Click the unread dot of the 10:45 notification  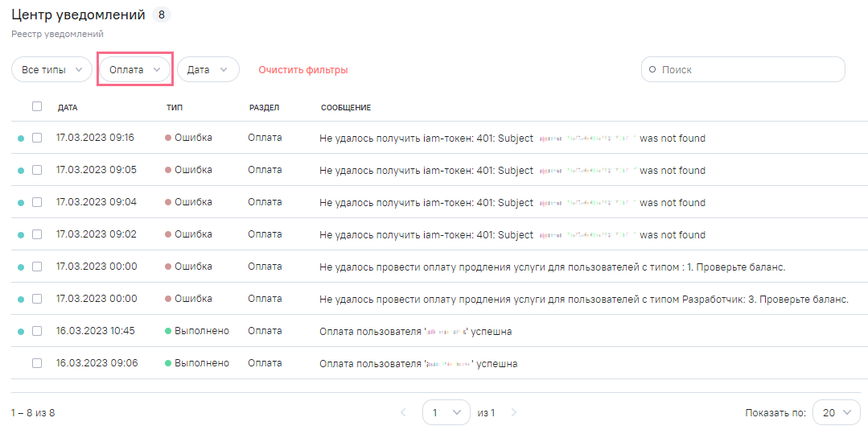tap(21, 331)
